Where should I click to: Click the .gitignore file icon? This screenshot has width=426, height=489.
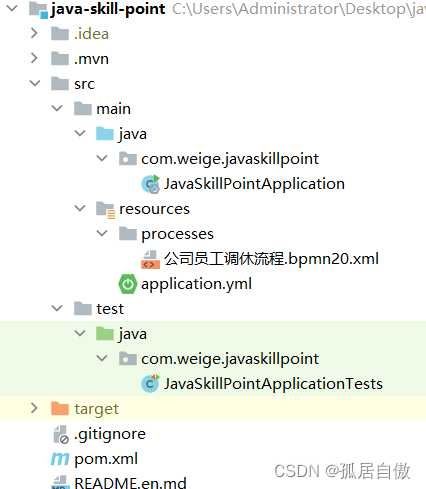coord(61,434)
